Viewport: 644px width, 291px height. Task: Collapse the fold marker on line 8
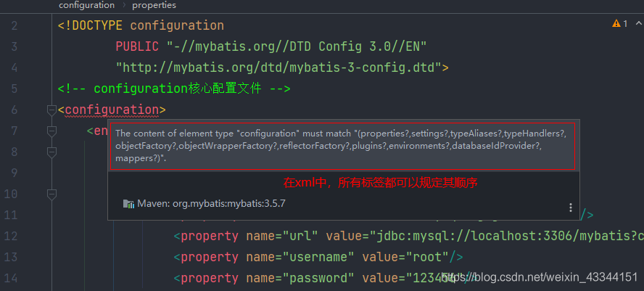tap(51, 152)
